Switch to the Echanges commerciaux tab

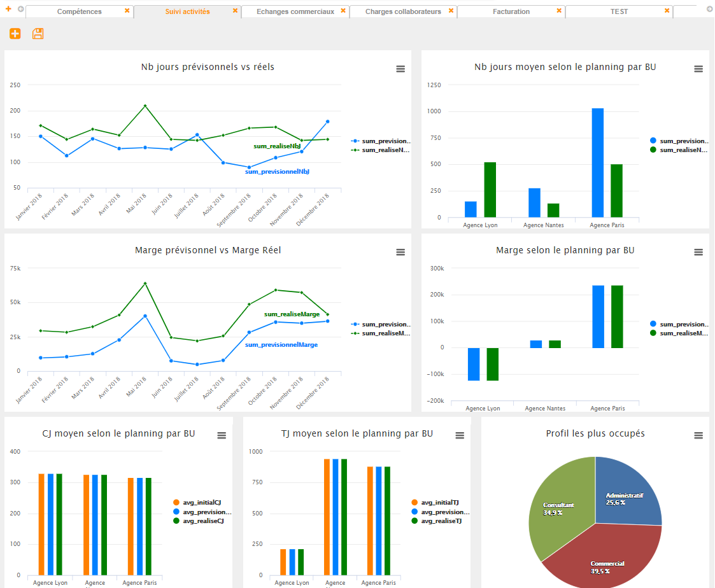coord(295,12)
